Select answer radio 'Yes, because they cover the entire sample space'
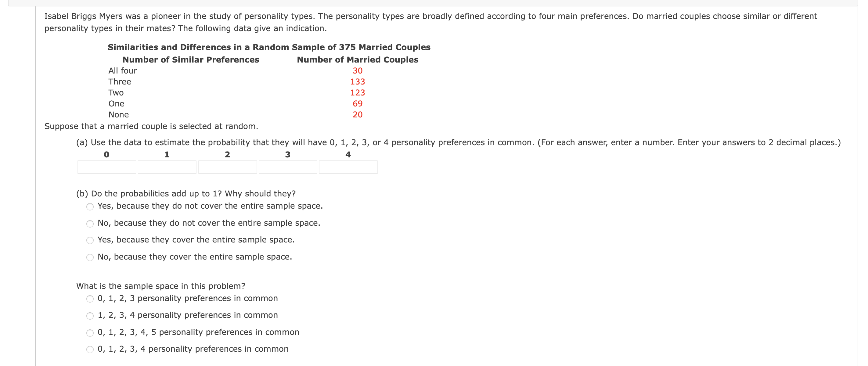The height and width of the screenshot is (366, 868). click(90, 240)
